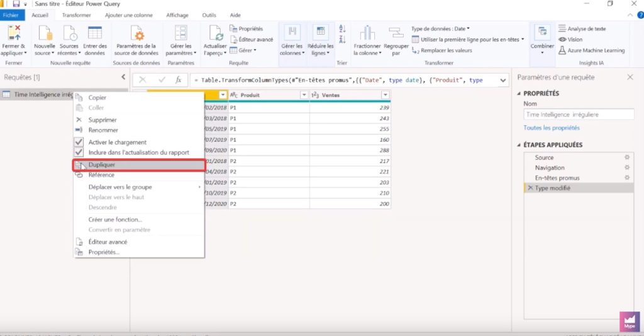Use the first row as headers option
Screen dimensions: 644x336
pos(468,40)
